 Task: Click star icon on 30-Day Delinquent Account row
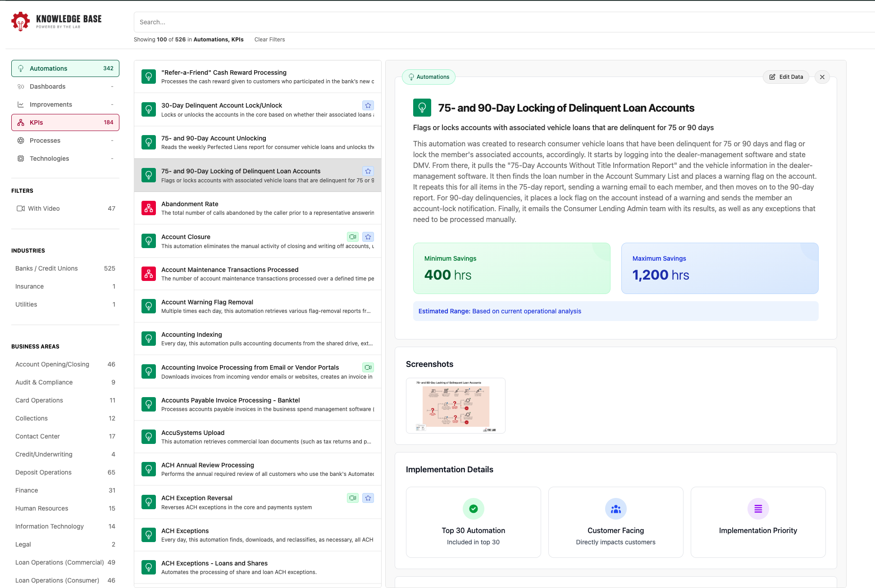click(368, 105)
